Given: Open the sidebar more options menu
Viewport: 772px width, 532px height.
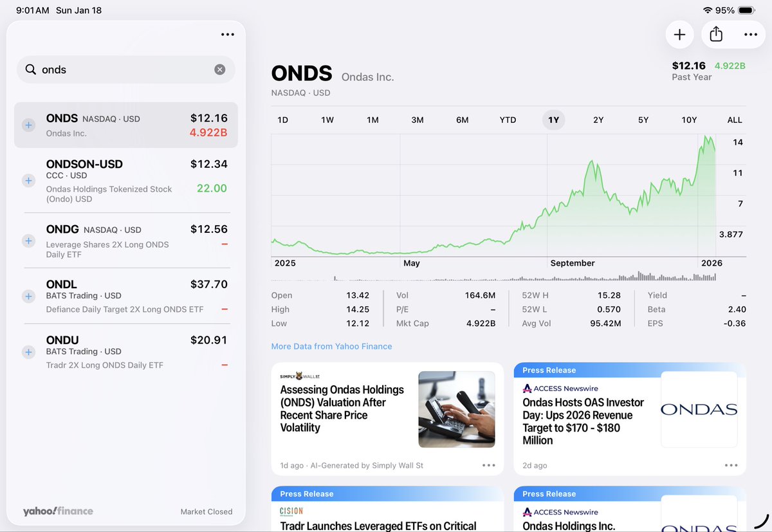Looking at the screenshot, I should click(227, 35).
